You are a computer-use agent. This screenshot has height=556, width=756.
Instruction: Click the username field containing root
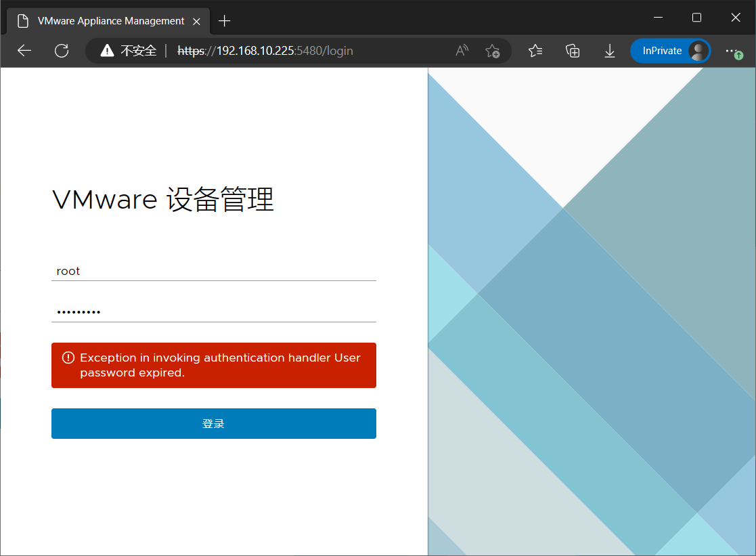pyautogui.click(x=214, y=271)
